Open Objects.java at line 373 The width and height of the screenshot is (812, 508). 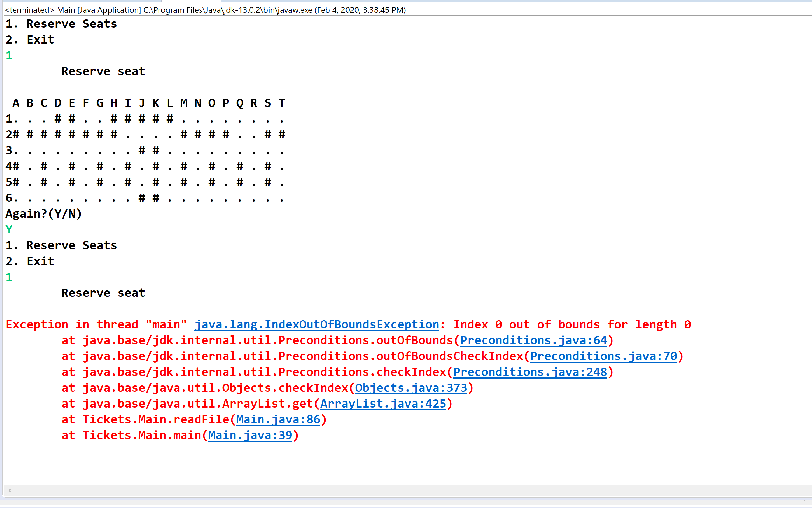[x=412, y=387]
